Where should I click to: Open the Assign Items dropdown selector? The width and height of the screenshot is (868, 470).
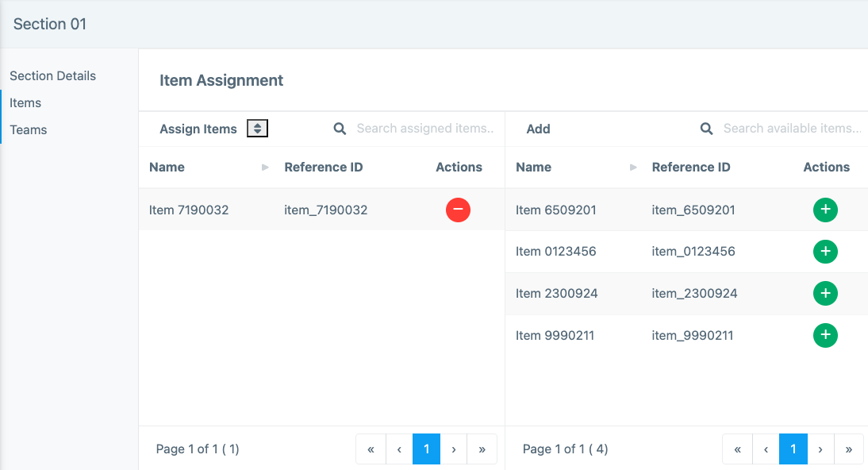pos(257,129)
